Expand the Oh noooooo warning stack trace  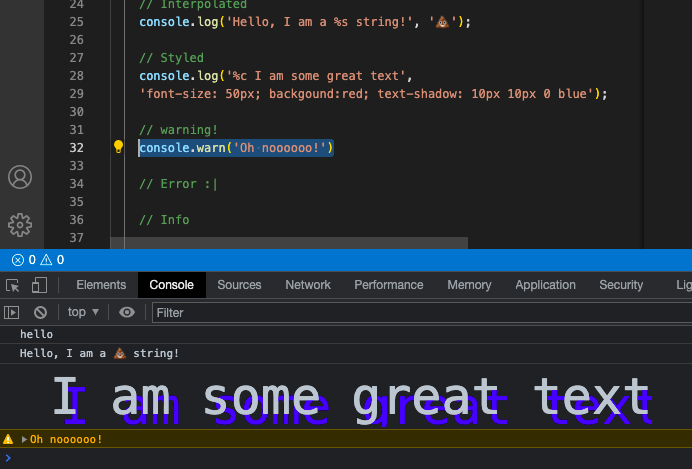coord(24,439)
